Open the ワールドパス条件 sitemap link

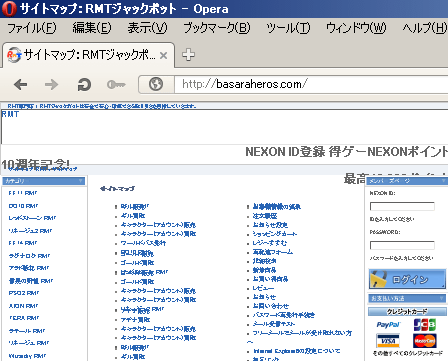[143, 243]
